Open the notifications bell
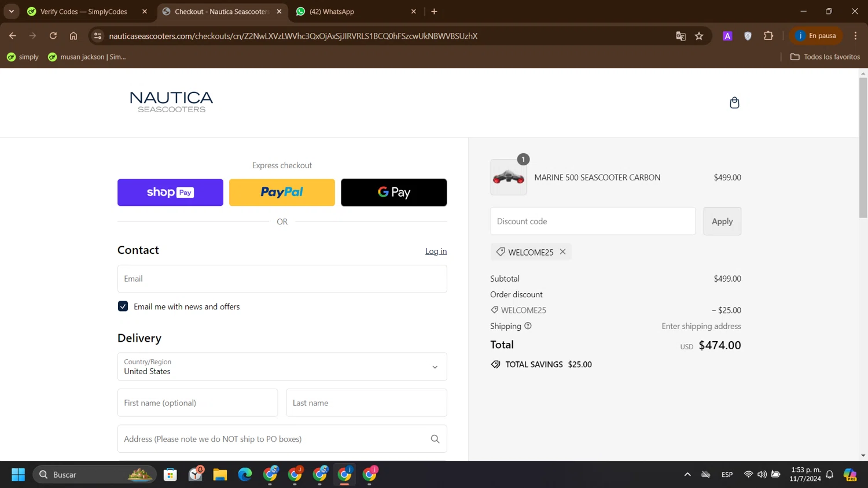The image size is (868, 488). 830,475
